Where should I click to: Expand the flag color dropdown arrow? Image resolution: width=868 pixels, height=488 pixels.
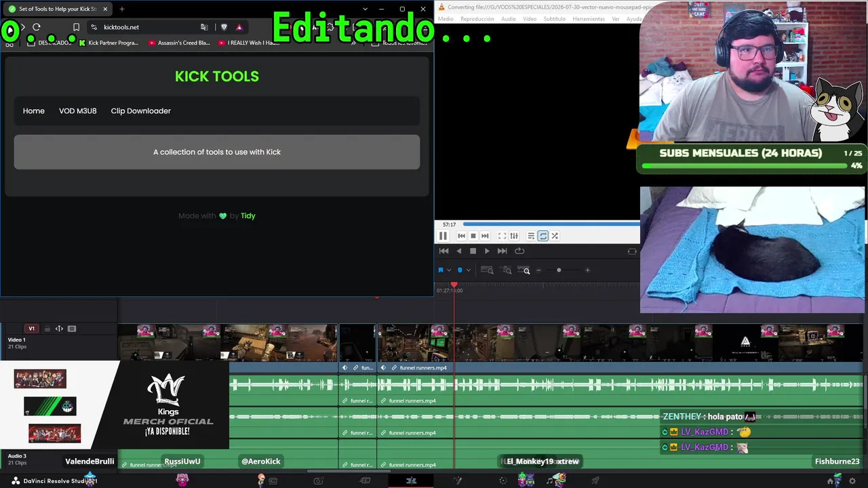[x=449, y=270]
